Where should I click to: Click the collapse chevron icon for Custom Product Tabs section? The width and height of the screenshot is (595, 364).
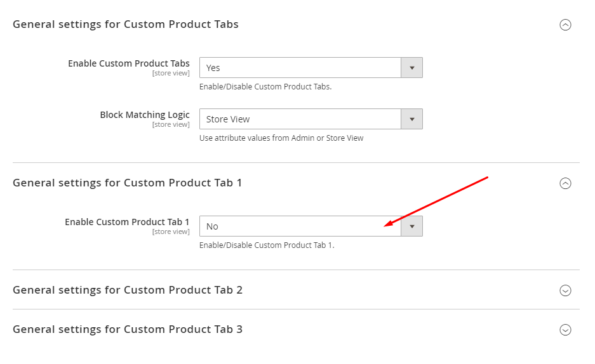(x=565, y=25)
